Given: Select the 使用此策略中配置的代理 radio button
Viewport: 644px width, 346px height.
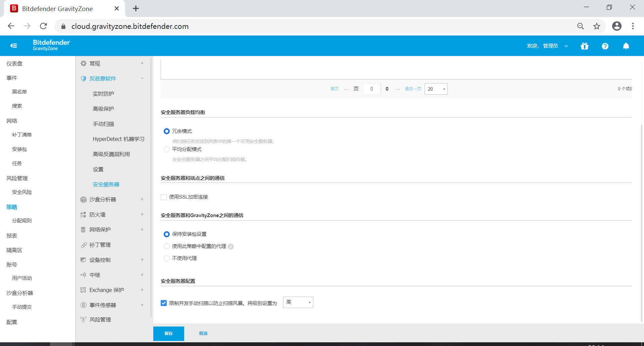Looking at the screenshot, I should tap(166, 246).
